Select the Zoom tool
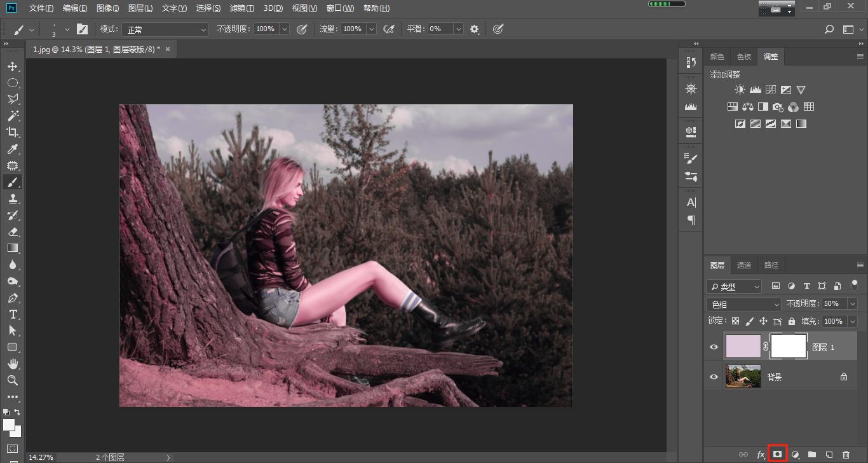This screenshot has width=868, height=463. 13,380
